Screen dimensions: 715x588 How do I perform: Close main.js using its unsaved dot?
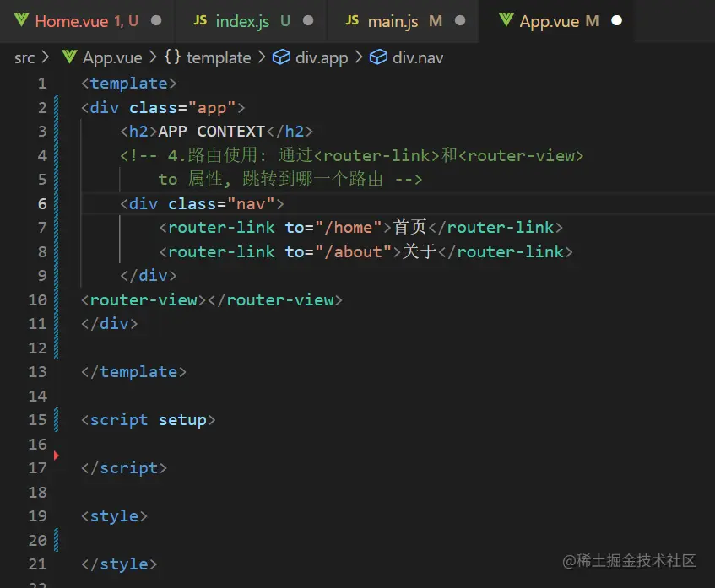click(460, 20)
